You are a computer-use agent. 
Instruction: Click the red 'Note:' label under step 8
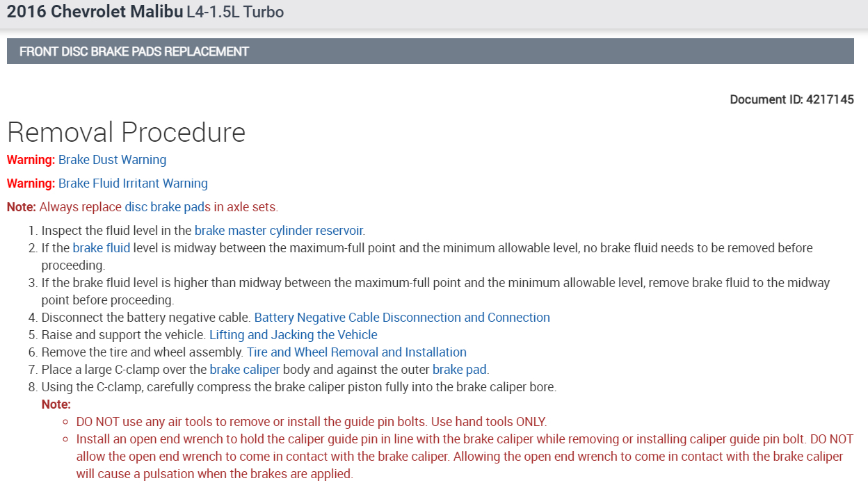pos(56,404)
